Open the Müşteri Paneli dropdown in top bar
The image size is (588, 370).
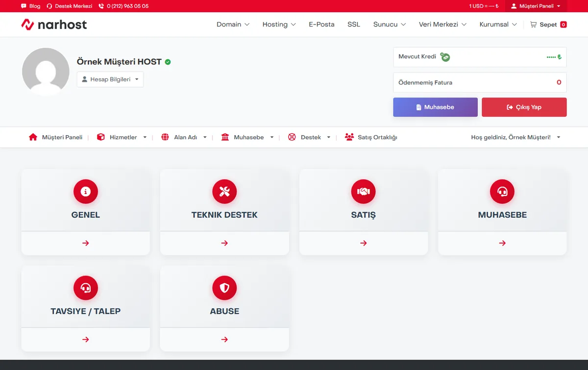pos(536,6)
